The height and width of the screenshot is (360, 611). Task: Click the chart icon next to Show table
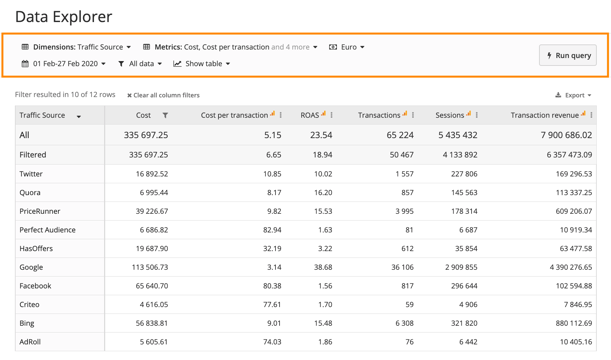point(177,64)
